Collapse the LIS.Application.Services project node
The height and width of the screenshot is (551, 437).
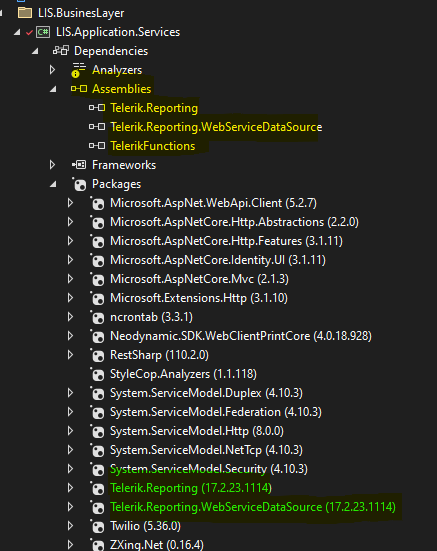pos(17,32)
